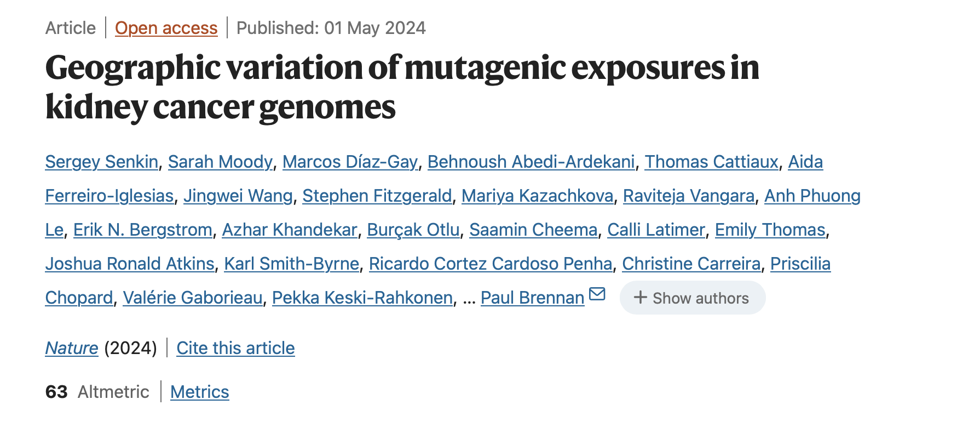Open the Open access link
Viewport: 980px width, 422px height.
(166, 28)
